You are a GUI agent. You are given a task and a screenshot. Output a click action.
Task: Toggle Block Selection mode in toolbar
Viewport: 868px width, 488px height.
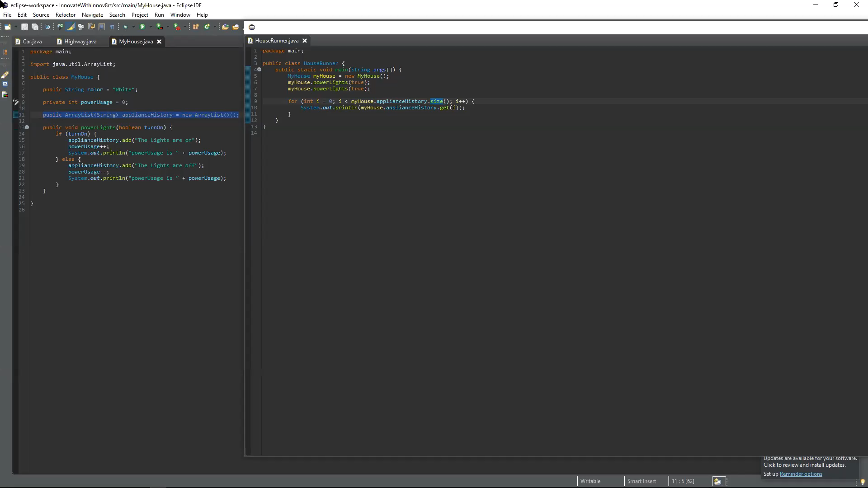(102, 27)
